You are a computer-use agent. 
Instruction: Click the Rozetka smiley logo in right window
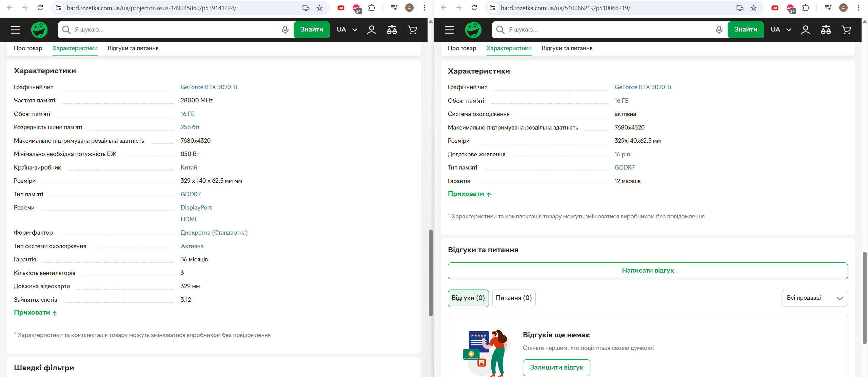(x=473, y=30)
